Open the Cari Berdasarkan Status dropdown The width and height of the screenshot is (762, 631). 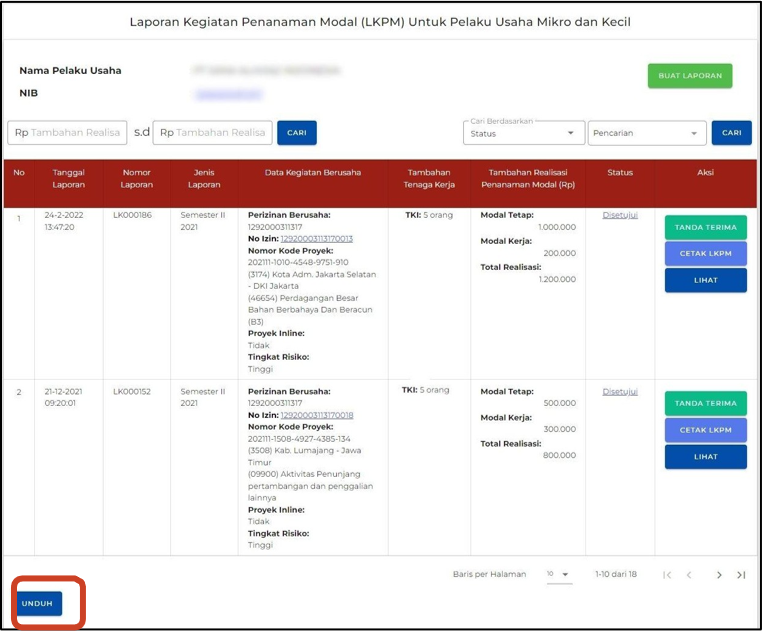click(524, 133)
